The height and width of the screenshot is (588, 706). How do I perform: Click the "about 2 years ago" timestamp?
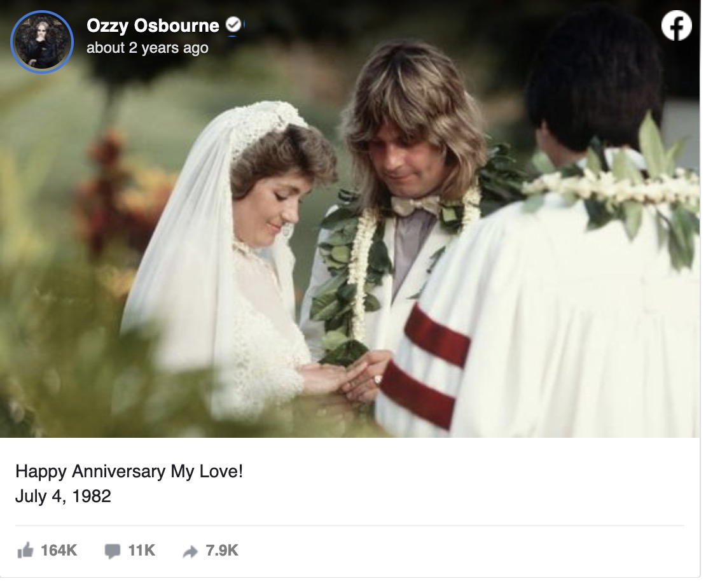[x=147, y=48]
